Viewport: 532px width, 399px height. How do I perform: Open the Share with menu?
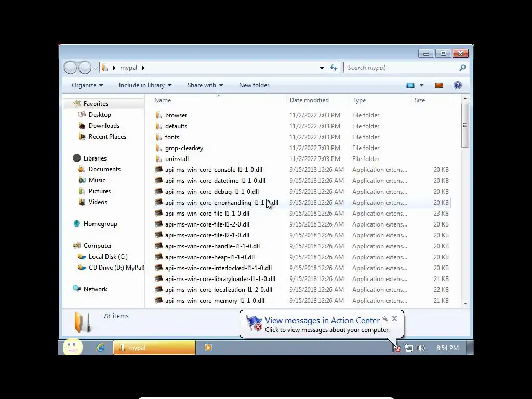205,85
